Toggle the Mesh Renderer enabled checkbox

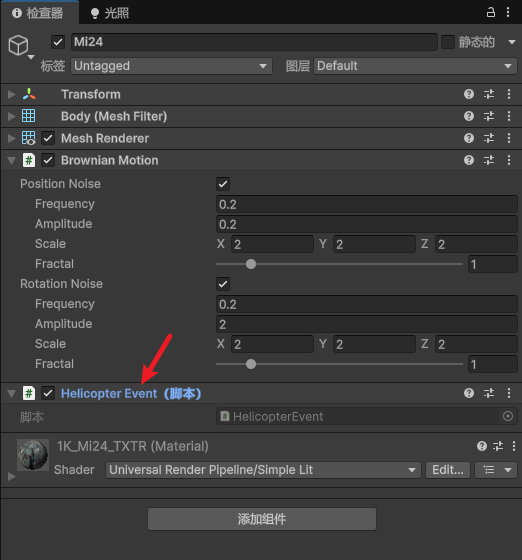tap(48, 138)
